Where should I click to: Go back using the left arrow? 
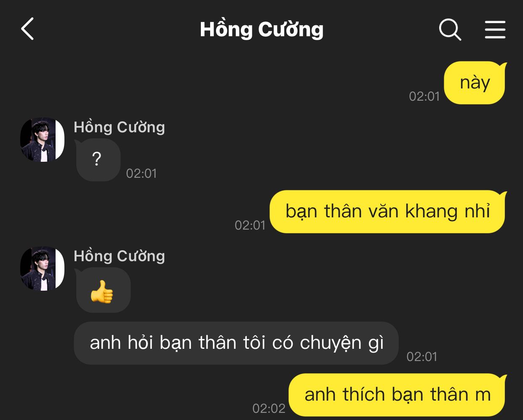(27, 29)
